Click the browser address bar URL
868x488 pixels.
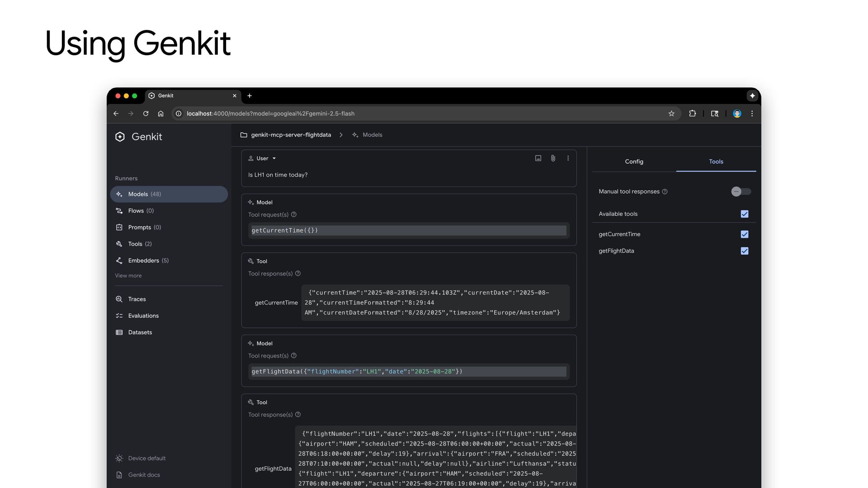[270, 113]
